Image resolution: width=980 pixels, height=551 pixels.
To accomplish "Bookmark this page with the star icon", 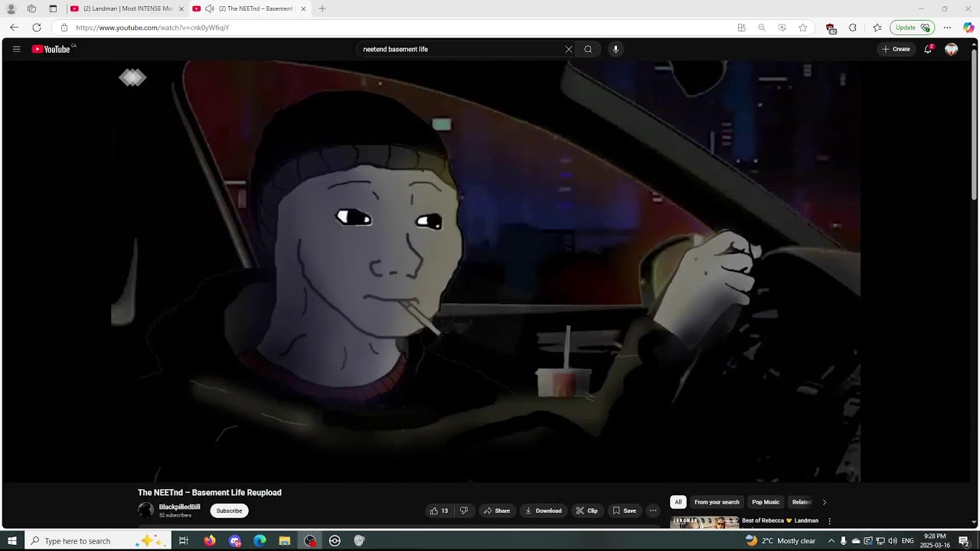I will point(802,28).
